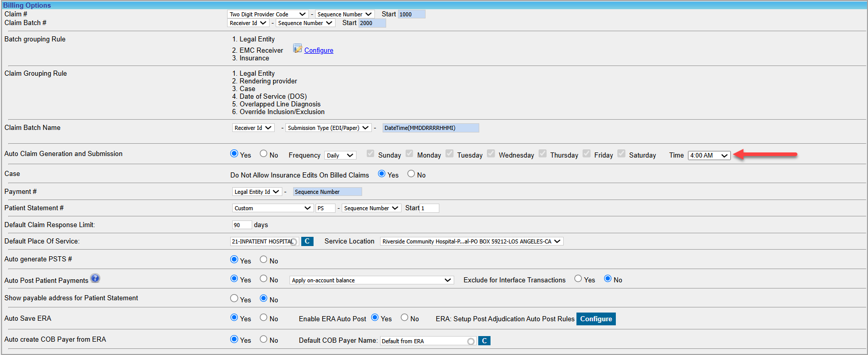Click the C button beside Default Place Of Service

[307, 241]
